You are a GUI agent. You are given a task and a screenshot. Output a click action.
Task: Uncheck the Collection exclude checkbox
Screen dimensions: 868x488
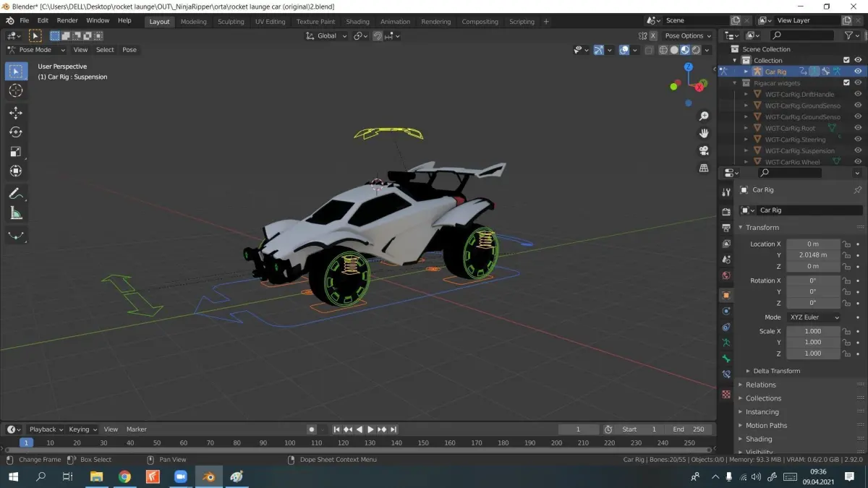846,61
